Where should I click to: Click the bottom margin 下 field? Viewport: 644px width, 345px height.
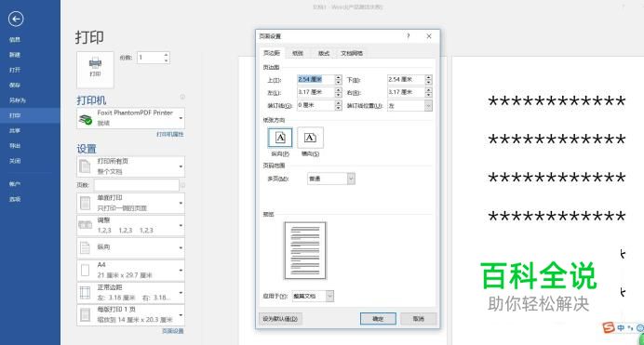(406, 80)
